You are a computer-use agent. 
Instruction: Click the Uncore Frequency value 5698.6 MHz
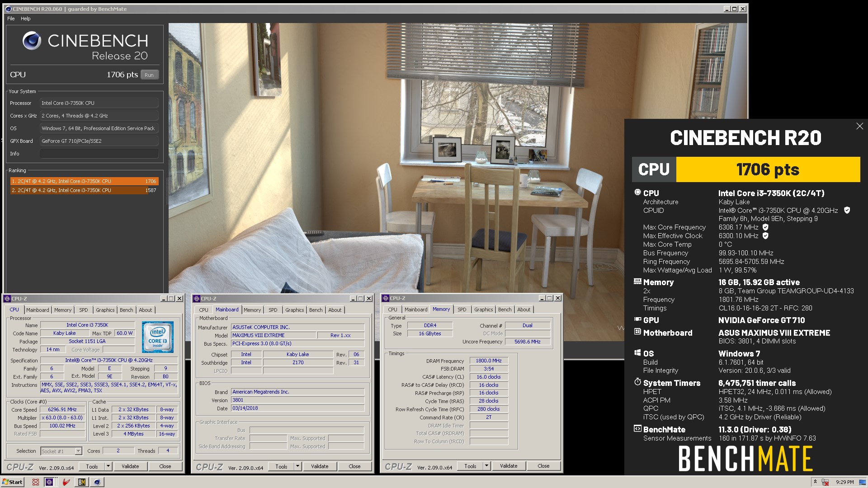click(528, 342)
